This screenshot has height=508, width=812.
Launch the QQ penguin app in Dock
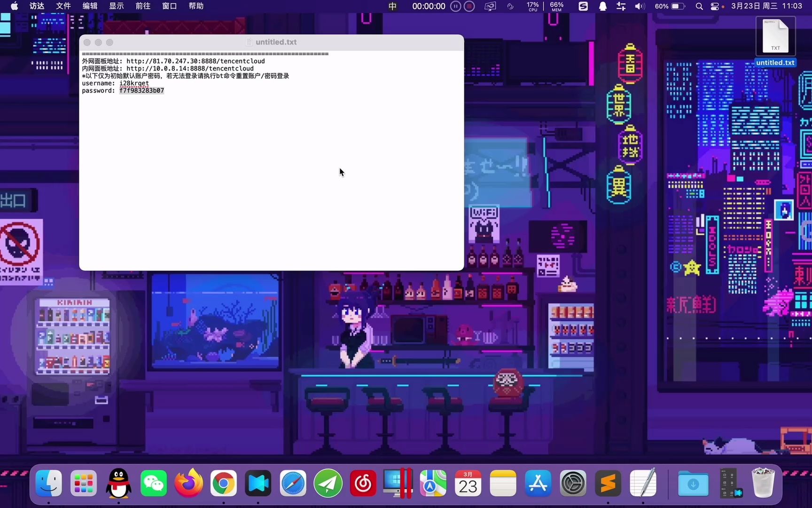click(118, 483)
